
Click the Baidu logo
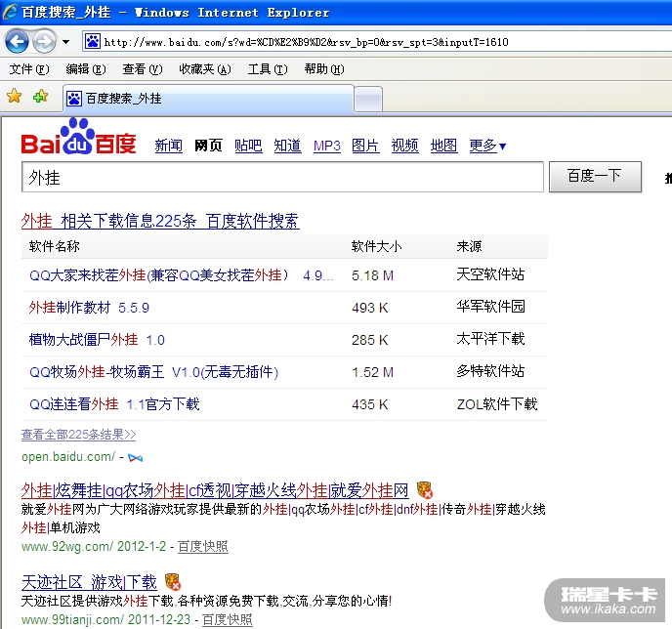pyautogui.click(x=78, y=137)
